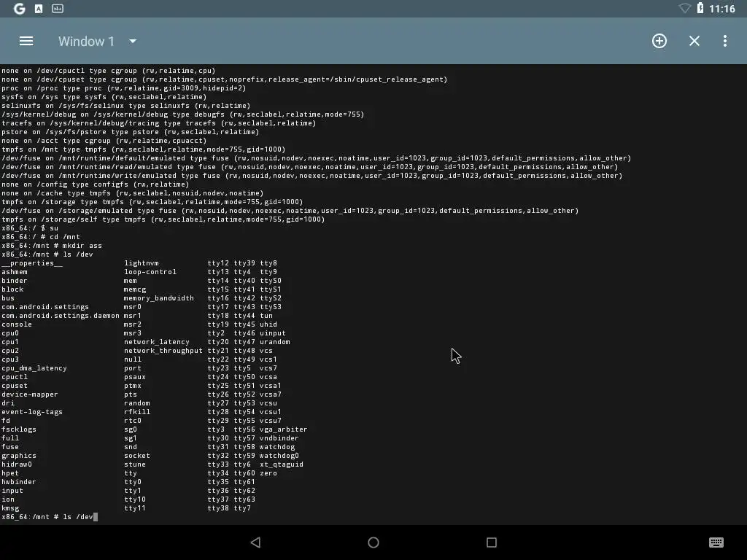This screenshot has height=560, width=747.
Task: Open the three-dot overflow menu
Action: pos(724,41)
